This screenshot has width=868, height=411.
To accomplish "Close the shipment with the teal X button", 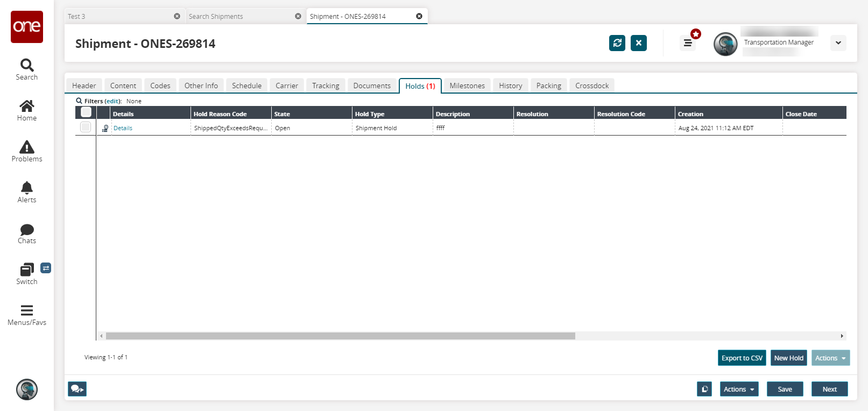I will coord(639,43).
